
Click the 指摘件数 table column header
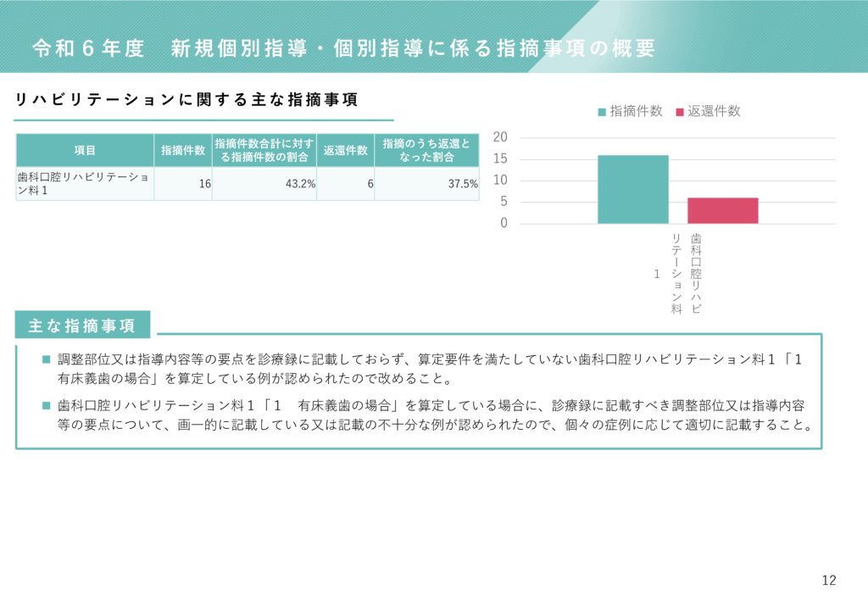183,150
